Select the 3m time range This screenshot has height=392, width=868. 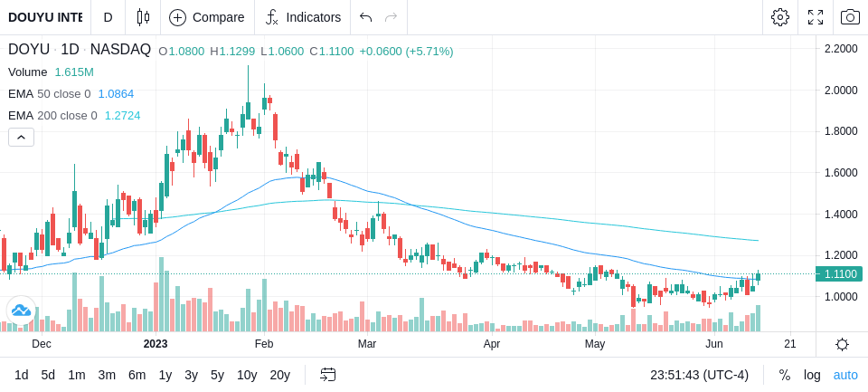[107, 375]
